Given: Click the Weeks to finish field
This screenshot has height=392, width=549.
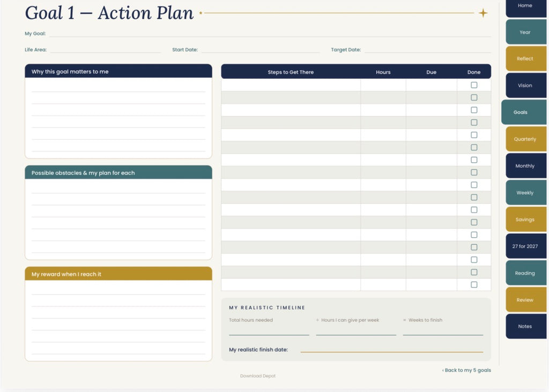Looking at the screenshot, I should (x=443, y=330).
